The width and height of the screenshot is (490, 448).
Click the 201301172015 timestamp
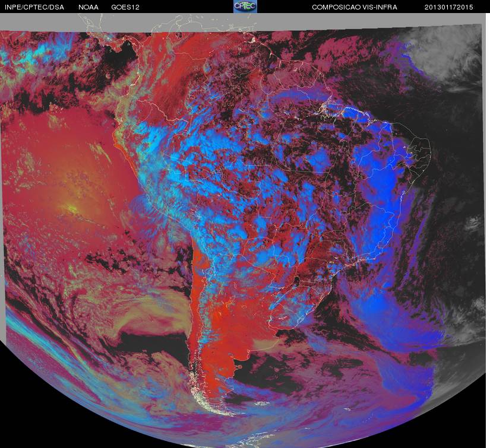(x=449, y=7)
